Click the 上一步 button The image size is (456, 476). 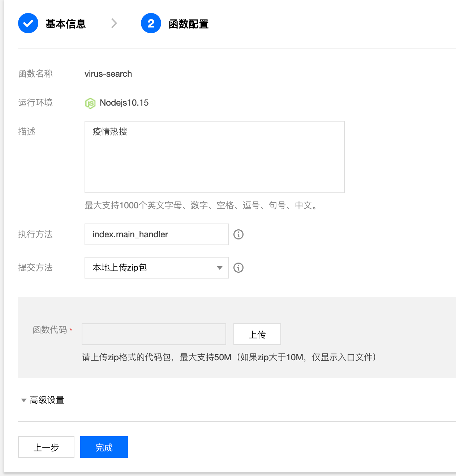coord(46,447)
